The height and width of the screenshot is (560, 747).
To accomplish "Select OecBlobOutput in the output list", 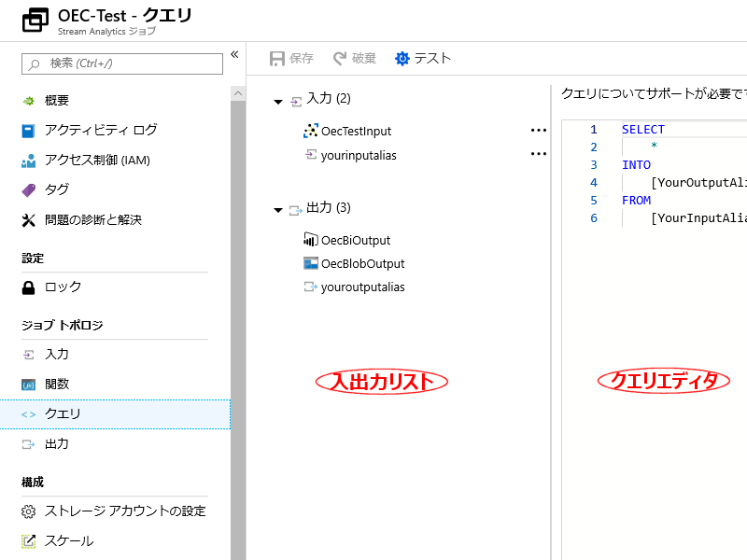I will [x=362, y=263].
